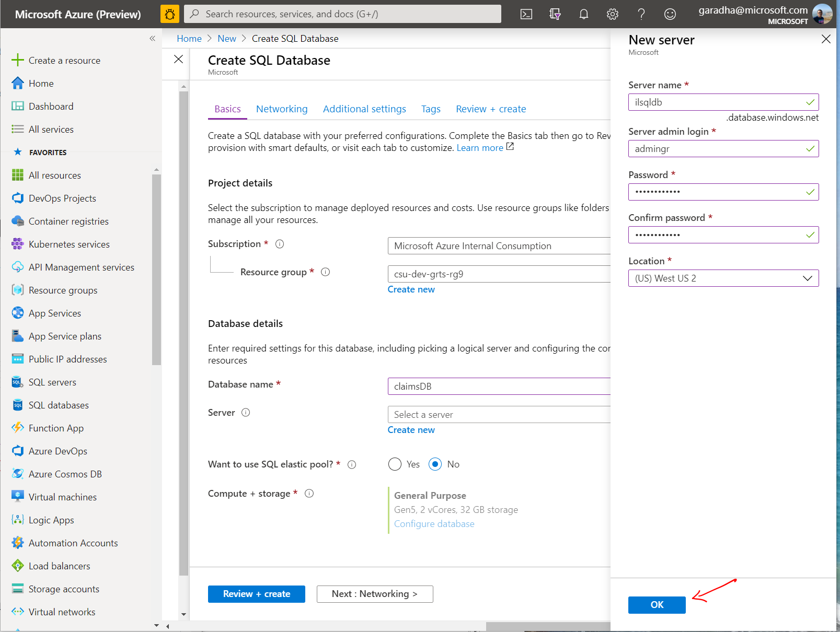Click the sidebar favorites scrollbar
The image size is (840, 632).
[156, 270]
